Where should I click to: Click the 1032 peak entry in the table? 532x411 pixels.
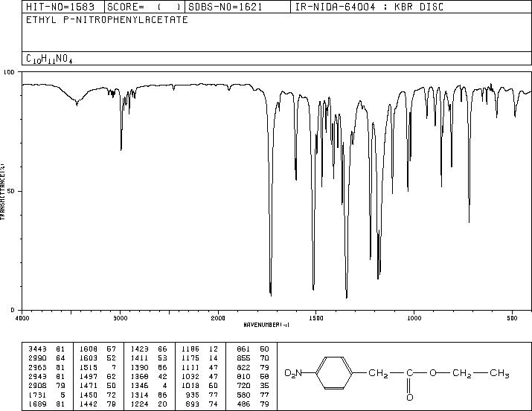(199, 376)
